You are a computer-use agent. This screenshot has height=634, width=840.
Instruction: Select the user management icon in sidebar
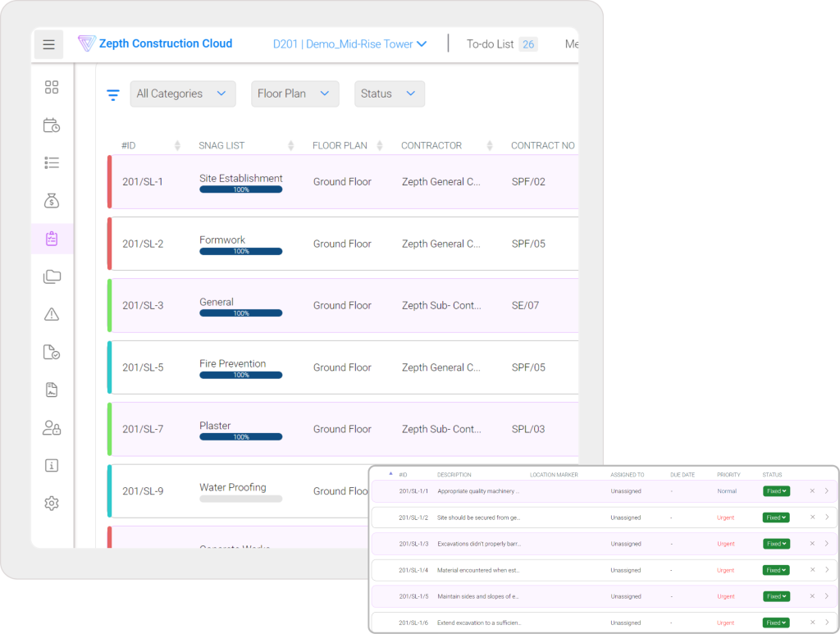pos(52,427)
